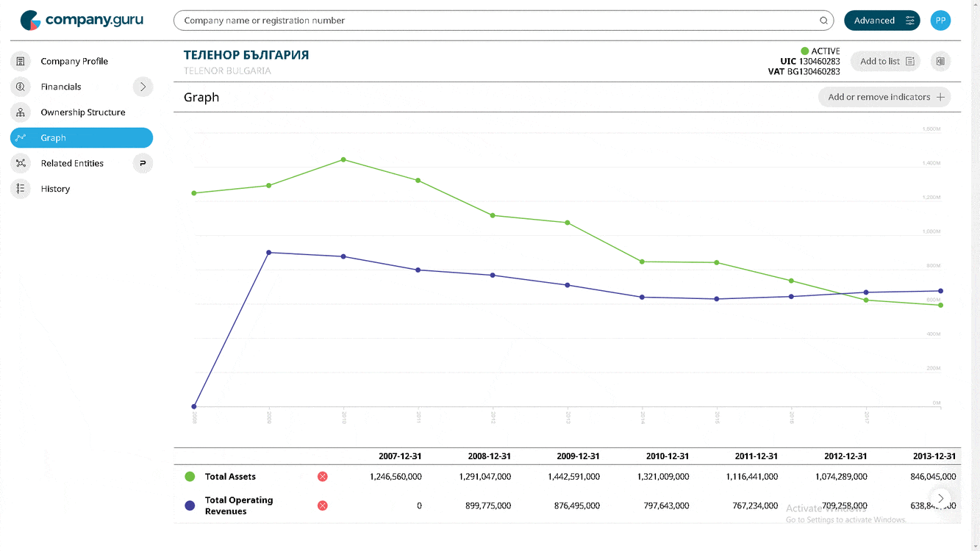Click the ТЕЛЕНОР БЪЛГАРИЯ company title
The image size is (980, 551).
point(246,55)
